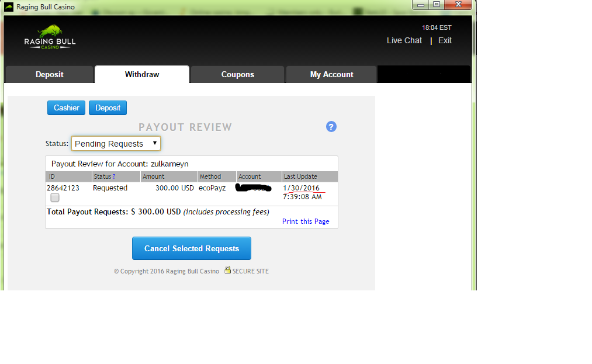Switch to the Deposit tab
Image resolution: width=592 pixels, height=364 pixels.
(49, 74)
